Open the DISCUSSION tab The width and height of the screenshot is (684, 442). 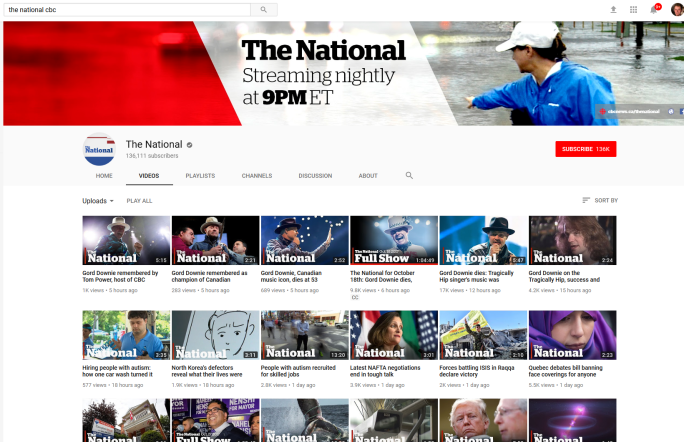[315, 176]
